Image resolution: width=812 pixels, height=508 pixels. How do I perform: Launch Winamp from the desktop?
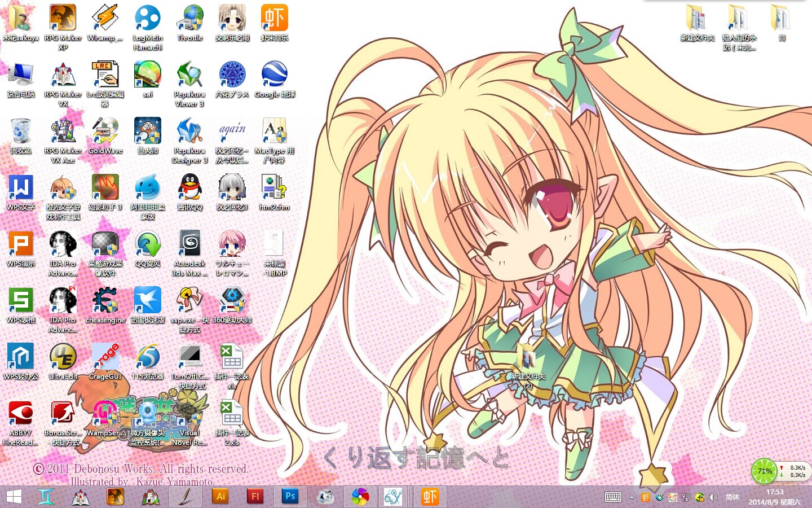[x=105, y=23]
